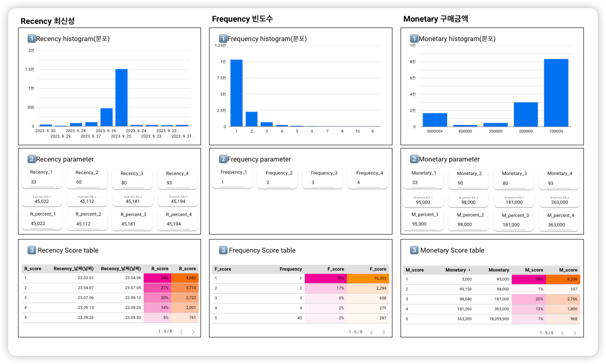The height and width of the screenshot is (364, 606).
Task: Click the 3,710 cell in Recency table
Action: tap(185, 288)
